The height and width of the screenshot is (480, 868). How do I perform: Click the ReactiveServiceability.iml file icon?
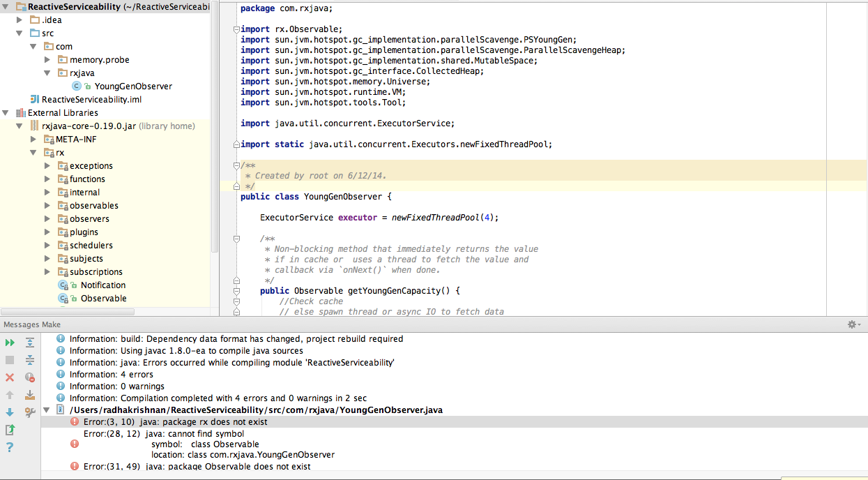click(35, 100)
